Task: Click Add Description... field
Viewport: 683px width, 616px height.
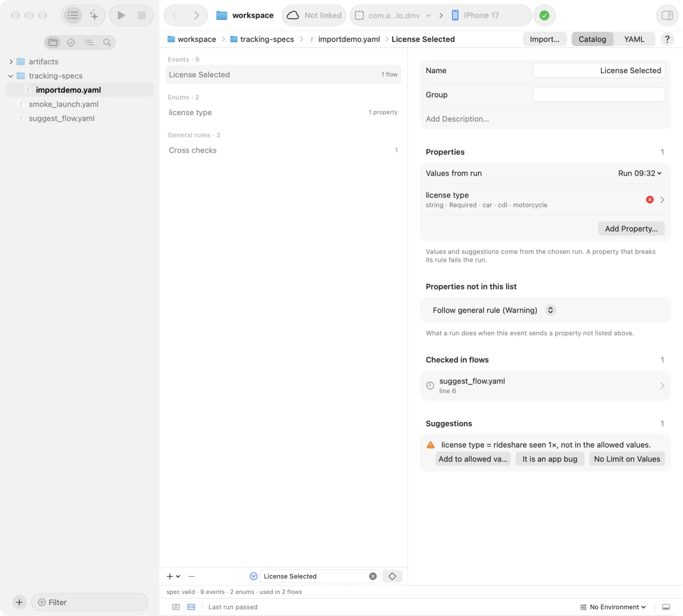Action: coord(457,119)
